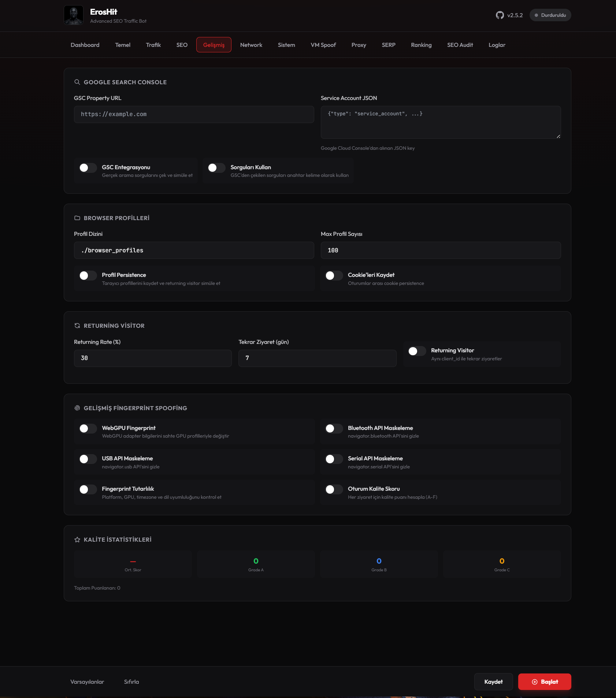Switch to the VM Spoof tab
Viewport: 616px width, 698px height.
323,45
